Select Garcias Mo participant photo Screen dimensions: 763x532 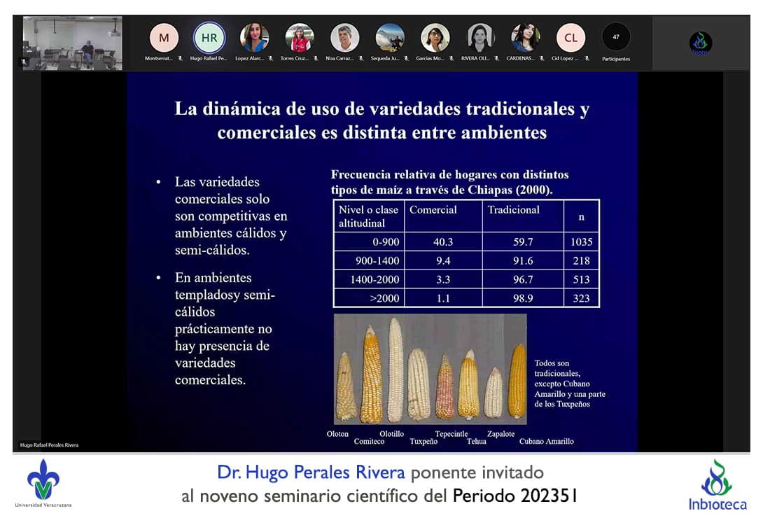coord(435,38)
